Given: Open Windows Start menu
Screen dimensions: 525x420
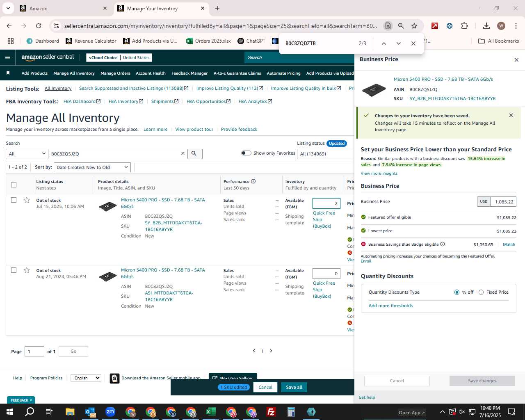Looking at the screenshot, I should (9, 412).
